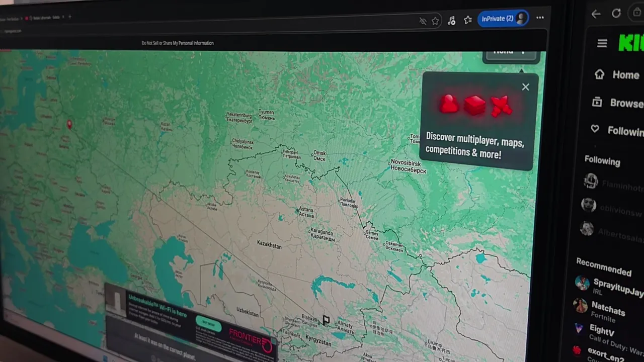Viewport: 644px width, 362px height.
Task: Click the Pavlodar city label
Action: 349,203
